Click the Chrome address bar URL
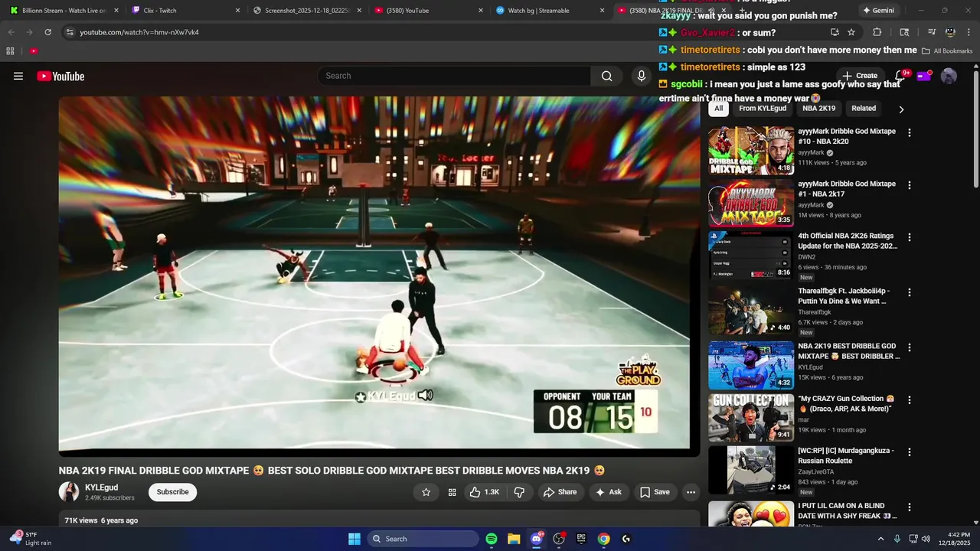 click(x=139, y=32)
